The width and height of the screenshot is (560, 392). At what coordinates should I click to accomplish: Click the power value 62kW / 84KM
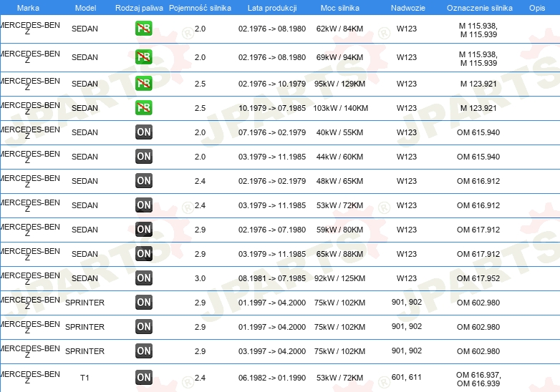pyautogui.click(x=339, y=29)
